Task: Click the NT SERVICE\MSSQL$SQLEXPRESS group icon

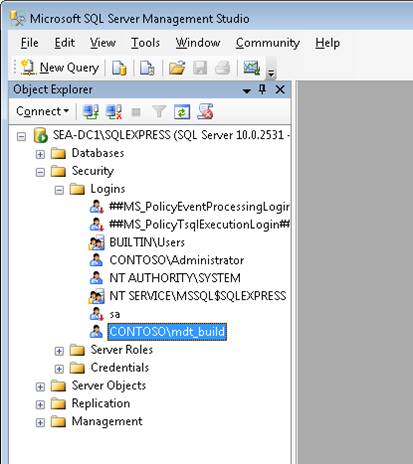Action: (96, 296)
